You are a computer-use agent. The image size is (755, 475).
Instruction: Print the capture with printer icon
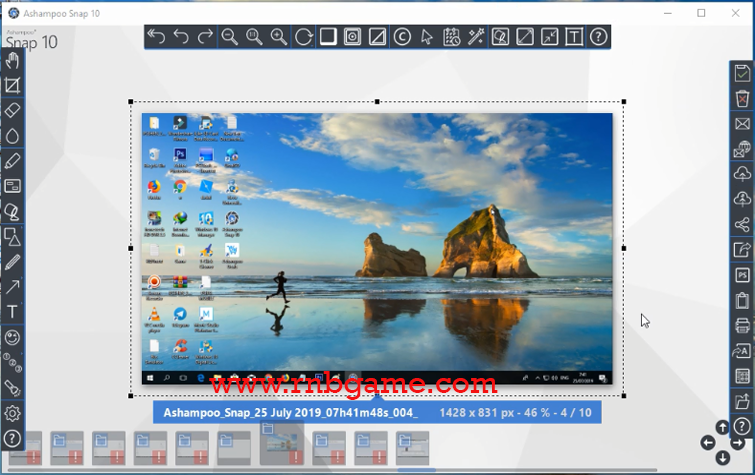[x=742, y=326]
